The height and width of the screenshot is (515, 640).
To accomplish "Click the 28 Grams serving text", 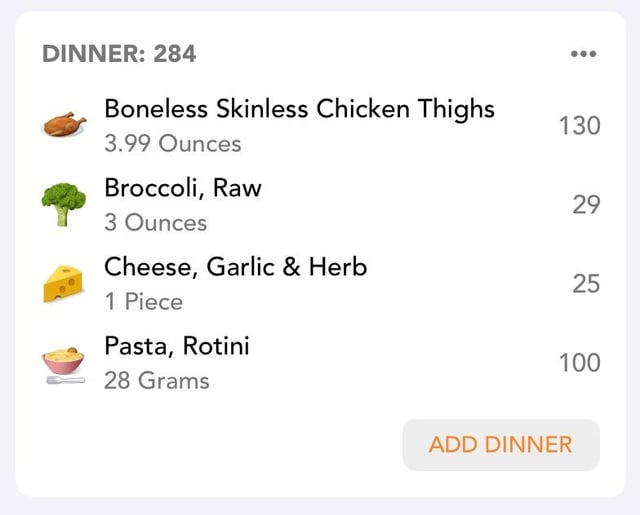I will click(x=157, y=381).
